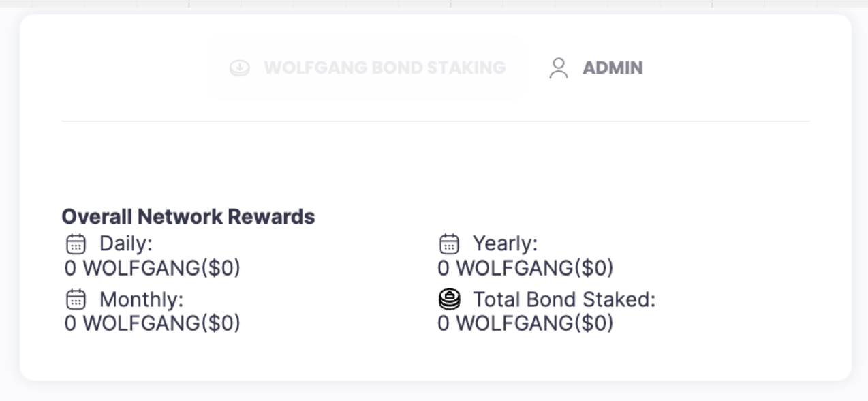
Task: Click the WOLFGANG BOND STAKING text label
Action: point(384,68)
